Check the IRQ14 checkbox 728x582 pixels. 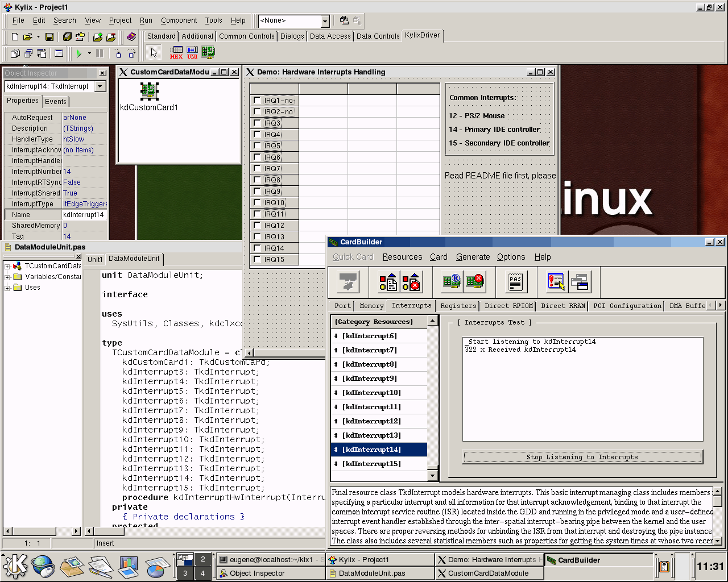point(257,248)
